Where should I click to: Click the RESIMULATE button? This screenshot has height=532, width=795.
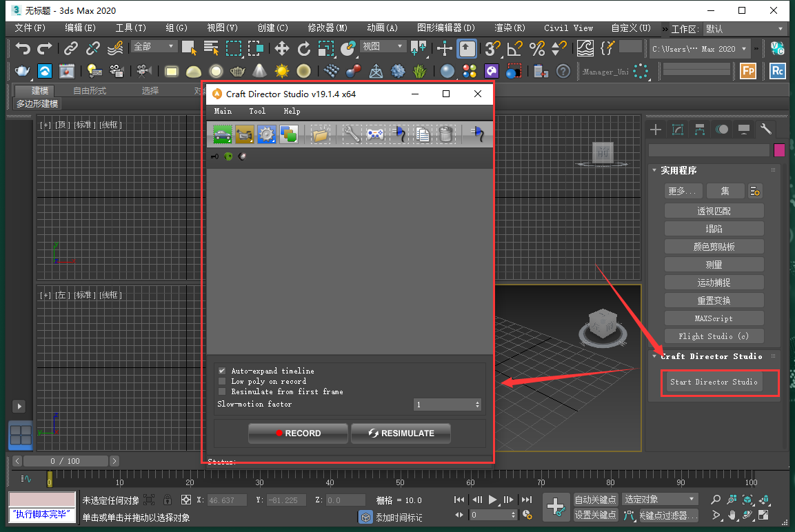point(401,433)
